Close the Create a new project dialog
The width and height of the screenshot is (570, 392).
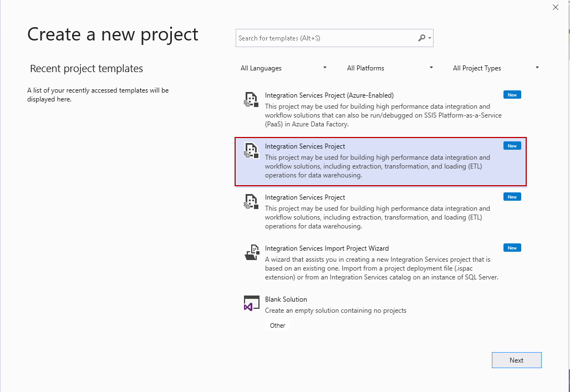[x=556, y=7]
